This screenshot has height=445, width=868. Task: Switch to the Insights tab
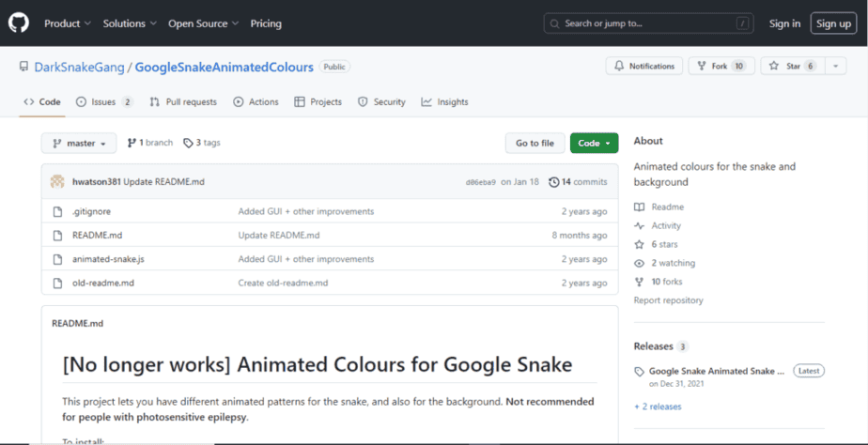[x=444, y=101]
